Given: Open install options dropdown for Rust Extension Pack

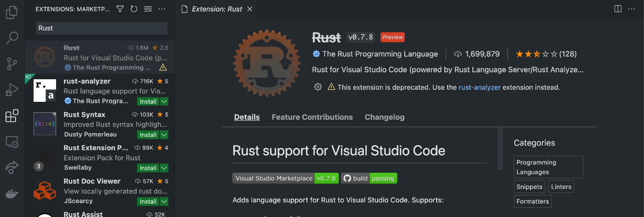Looking at the screenshot, I should (x=164, y=168).
